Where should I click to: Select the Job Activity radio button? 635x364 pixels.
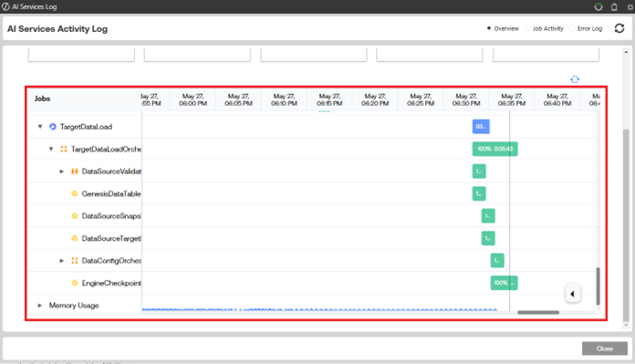click(x=527, y=28)
